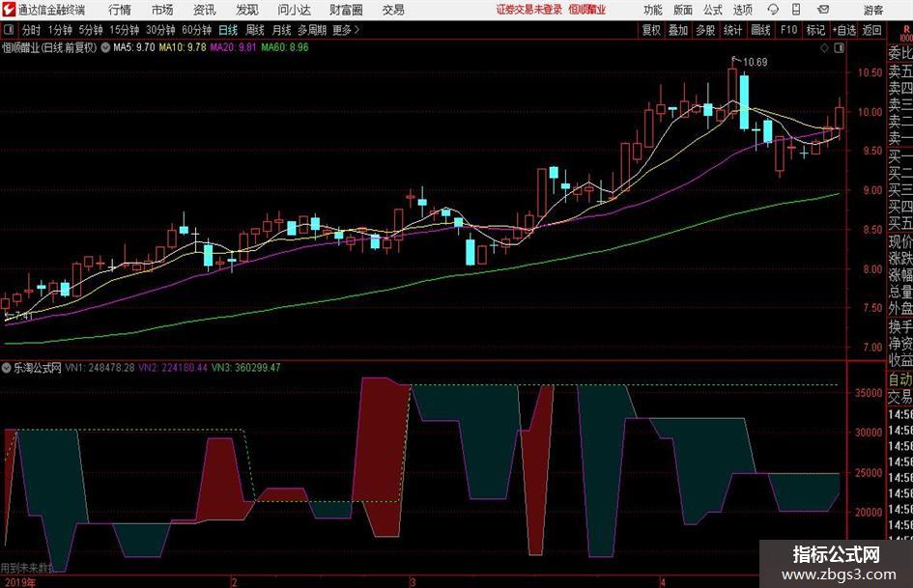
Task: Select the 日线 daily period tab
Action: point(228,30)
